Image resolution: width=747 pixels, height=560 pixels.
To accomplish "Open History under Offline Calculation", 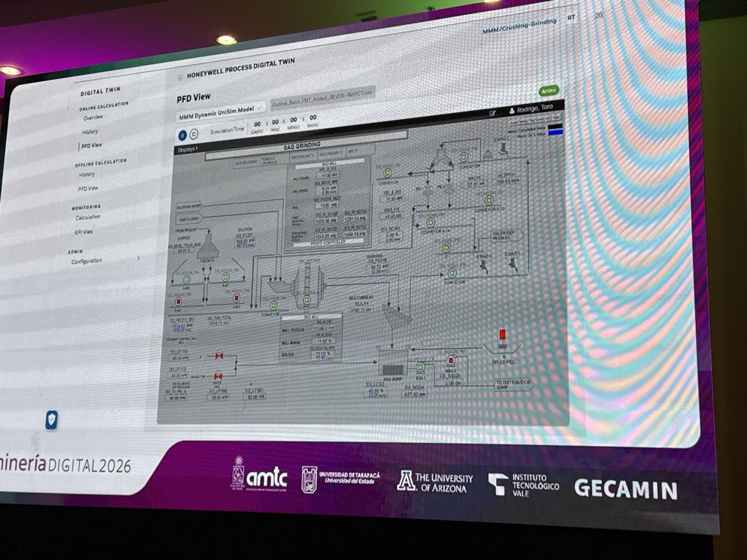I will (x=87, y=175).
